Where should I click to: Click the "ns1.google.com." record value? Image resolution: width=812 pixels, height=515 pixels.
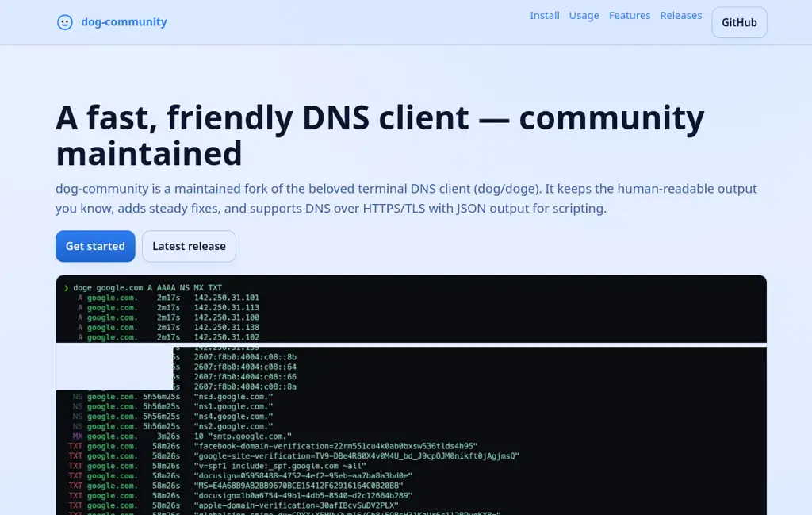coord(234,406)
